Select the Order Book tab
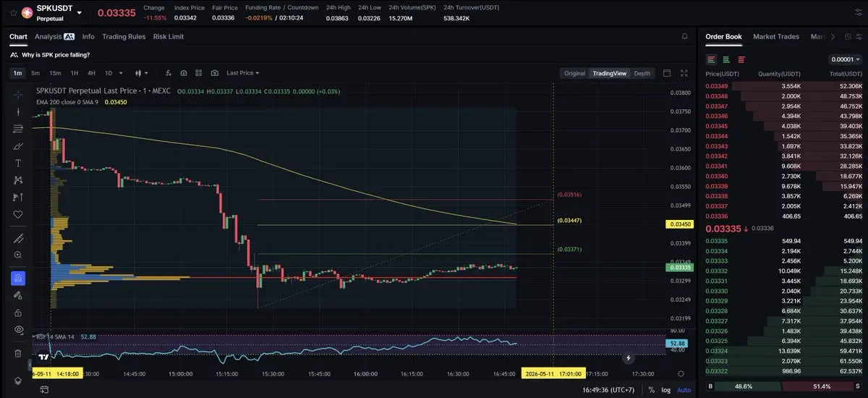The height and width of the screenshot is (398, 868). (723, 36)
